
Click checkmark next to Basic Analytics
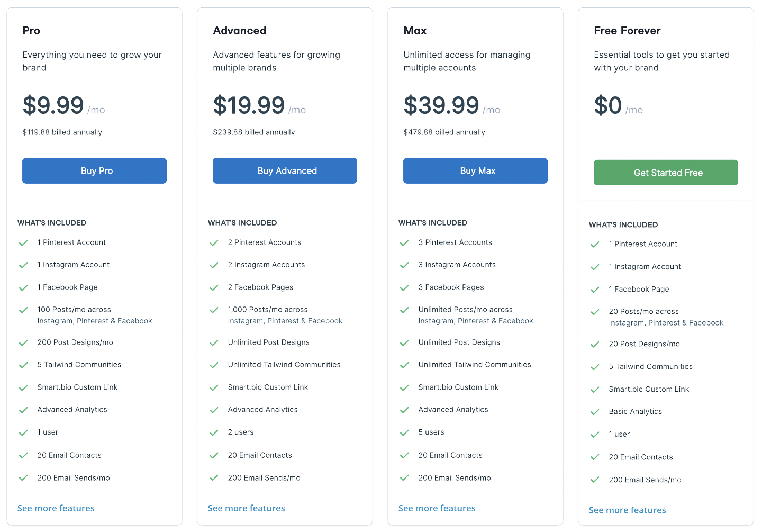(x=595, y=412)
